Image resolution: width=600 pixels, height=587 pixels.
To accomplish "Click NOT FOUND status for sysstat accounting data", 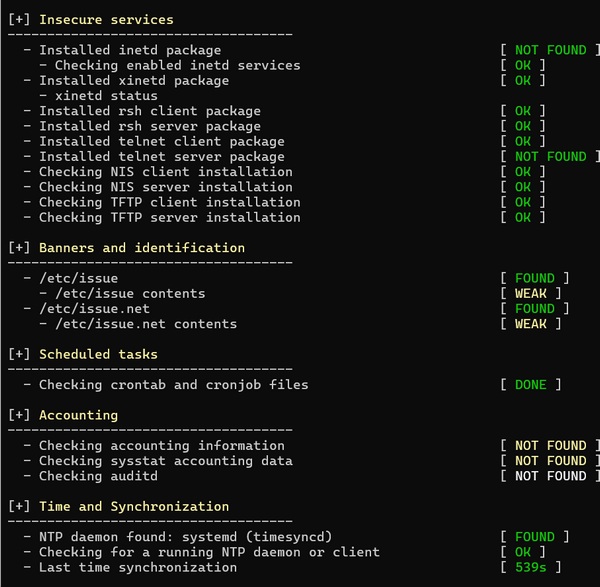I will coord(550,461).
